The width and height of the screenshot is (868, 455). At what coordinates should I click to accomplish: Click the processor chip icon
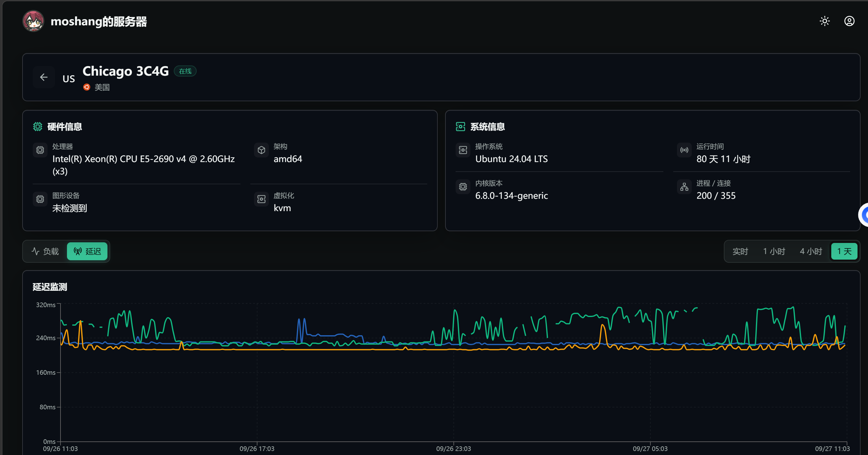coord(40,150)
